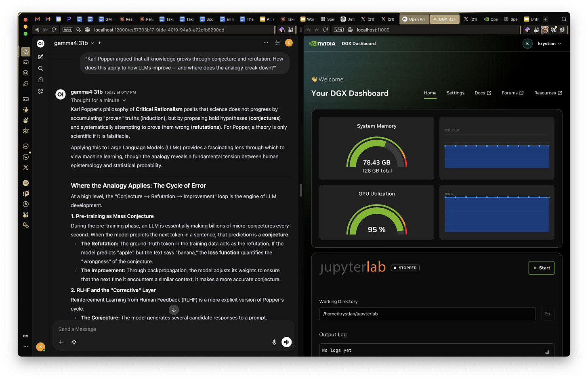Image resolution: width=588 pixels, height=380 pixels.
Task: Click the split view divider dots icon
Action: (x=301, y=30)
